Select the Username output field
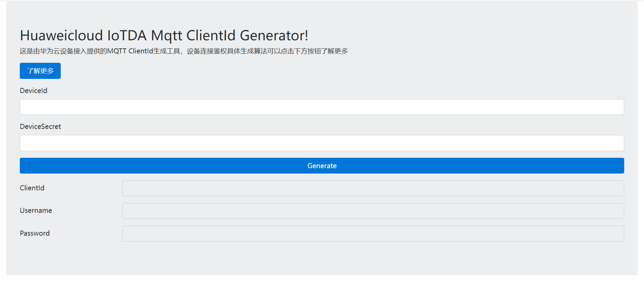This screenshot has height=286, width=644. click(373, 211)
